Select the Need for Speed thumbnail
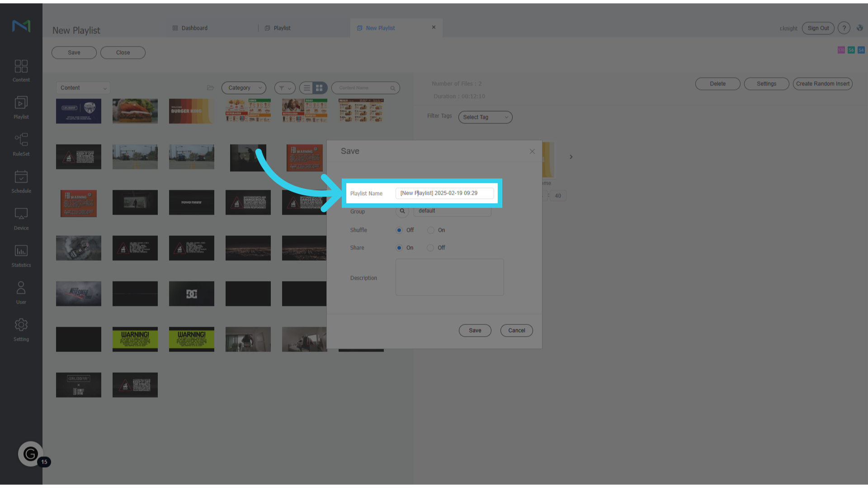This screenshot has width=868, height=488. (x=79, y=294)
